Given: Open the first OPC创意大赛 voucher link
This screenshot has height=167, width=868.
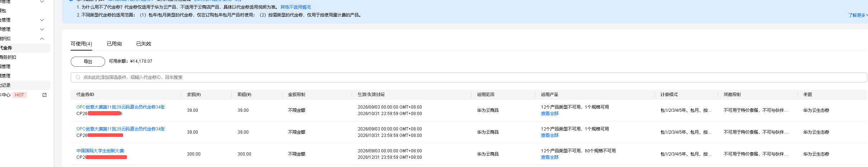Looking at the screenshot, I should point(121,107).
